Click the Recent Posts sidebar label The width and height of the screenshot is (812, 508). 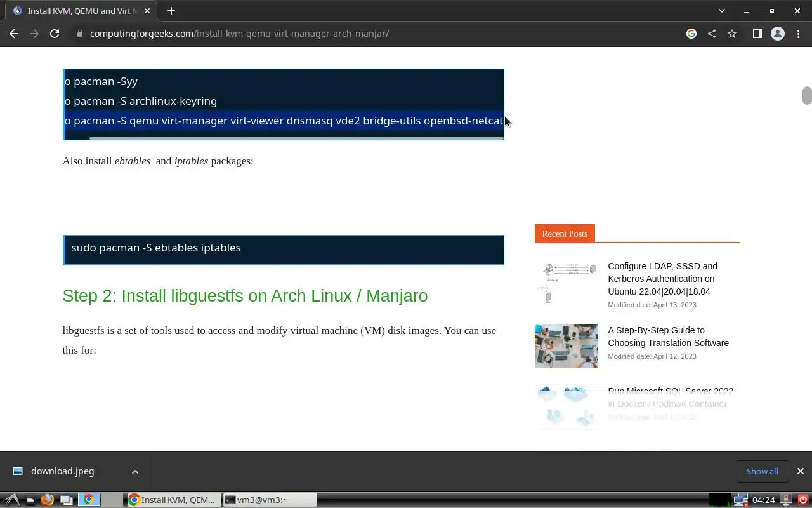click(565, 234)
